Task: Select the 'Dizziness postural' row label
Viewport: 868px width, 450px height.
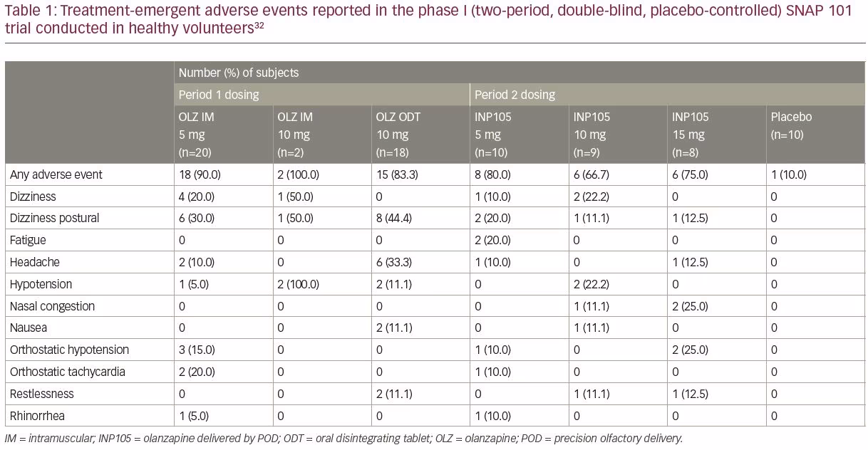Action: (55, 219)
